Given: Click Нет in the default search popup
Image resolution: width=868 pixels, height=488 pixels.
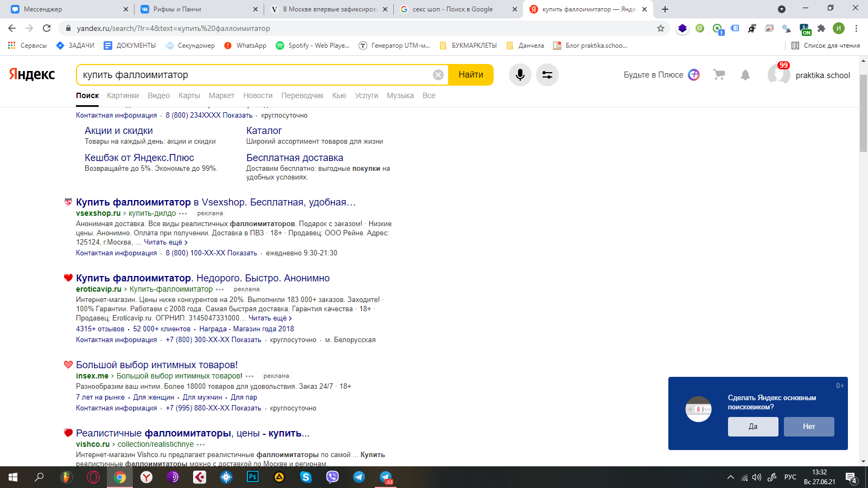Looking at the screenshot, I should 809,427.
